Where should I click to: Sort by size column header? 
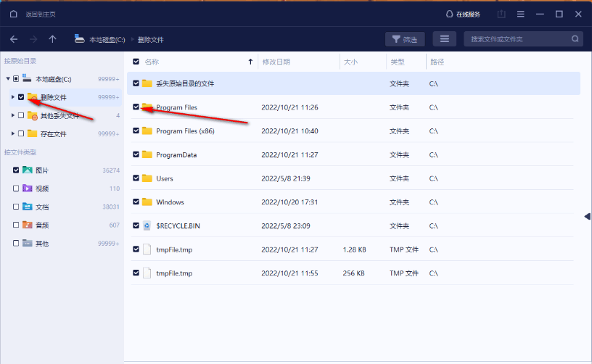pos(350,62)
